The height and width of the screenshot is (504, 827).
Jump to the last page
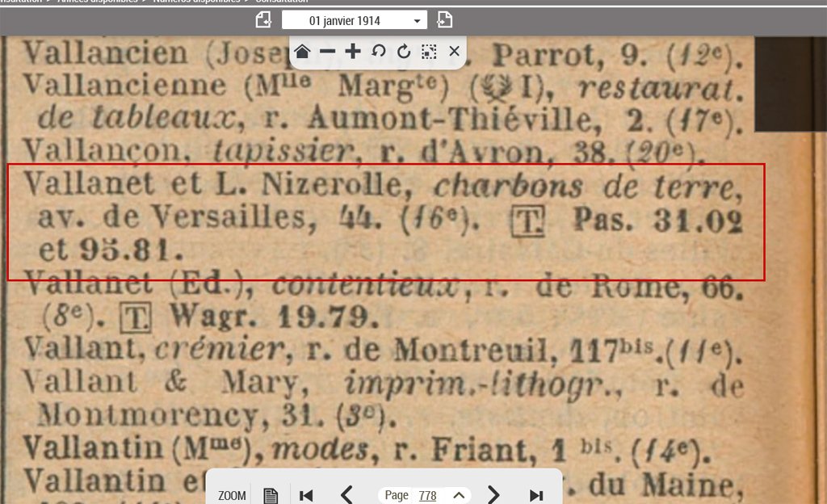(x=536, y=496)
